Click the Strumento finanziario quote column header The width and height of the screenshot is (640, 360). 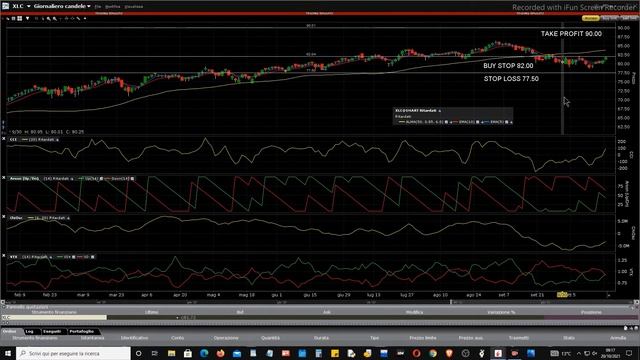[x=54, y=312]
